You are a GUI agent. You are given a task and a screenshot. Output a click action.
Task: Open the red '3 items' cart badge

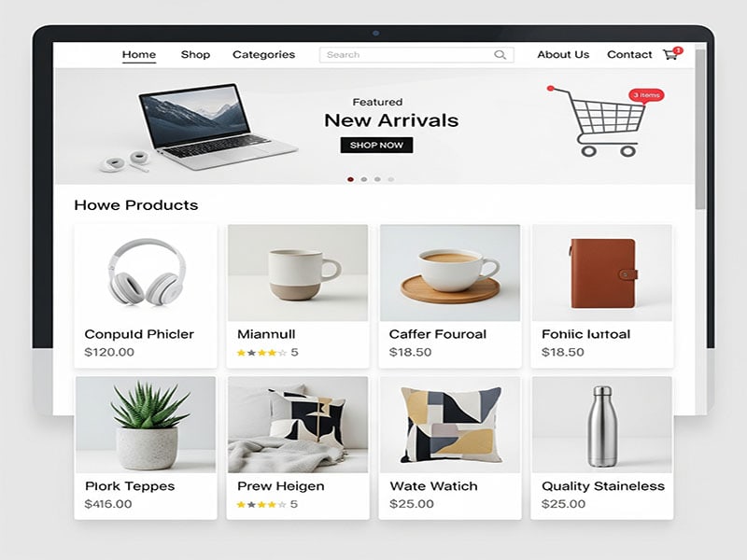[x=646, y=95]
